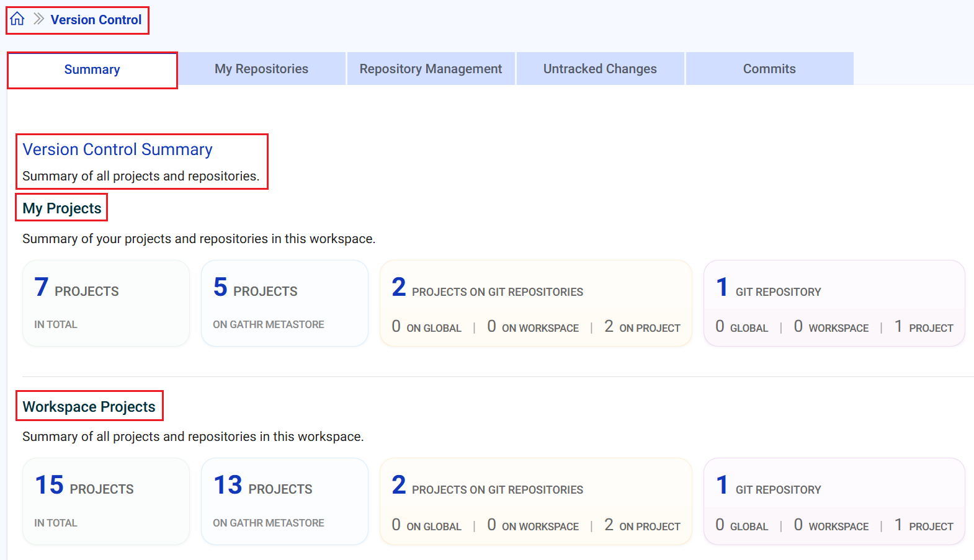974x560 pixels.
Task: Click the 2 On Project count under My Projects
Action: (x=642, y=327)
